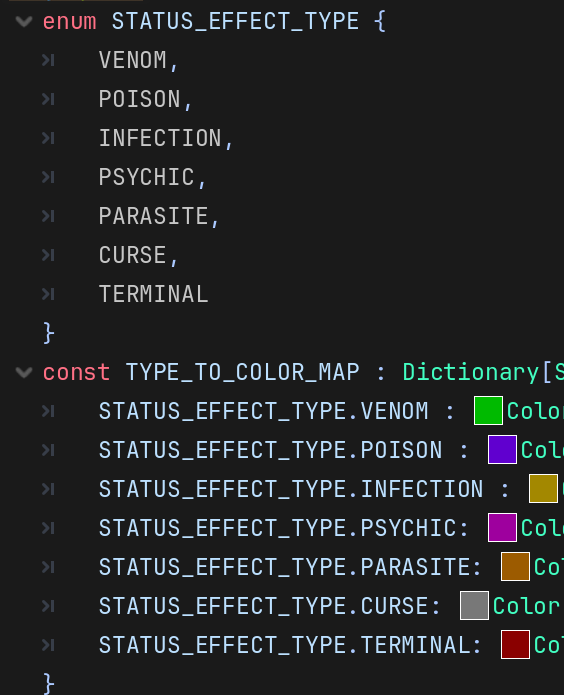Click the opening brace after STATUS_EFFECT_TYPE
The height and width of the screenshot is (695, 564).
click(380, 21)
